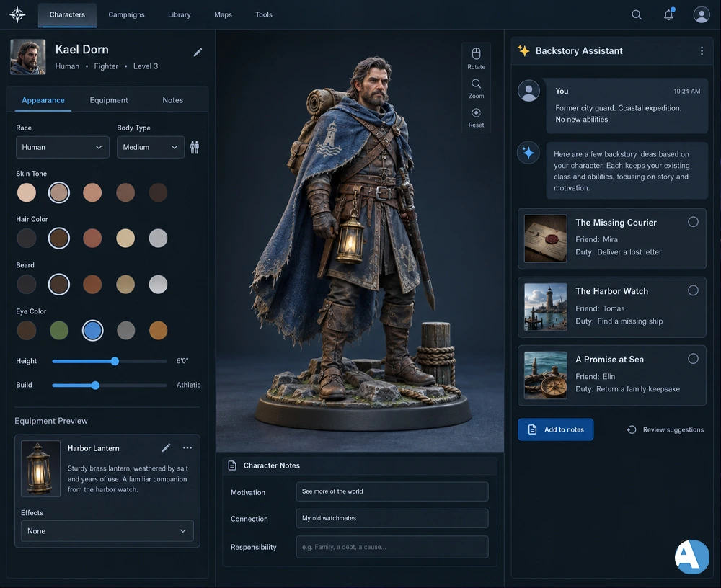Click the body type figures icon
721x588 pixels.
195,147
